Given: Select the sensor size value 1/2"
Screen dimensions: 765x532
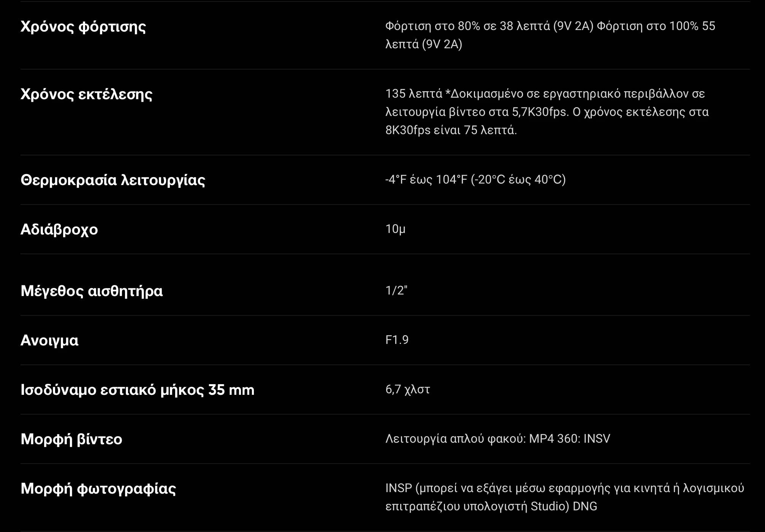Looking at the screenshot, I should pos(396,290).
